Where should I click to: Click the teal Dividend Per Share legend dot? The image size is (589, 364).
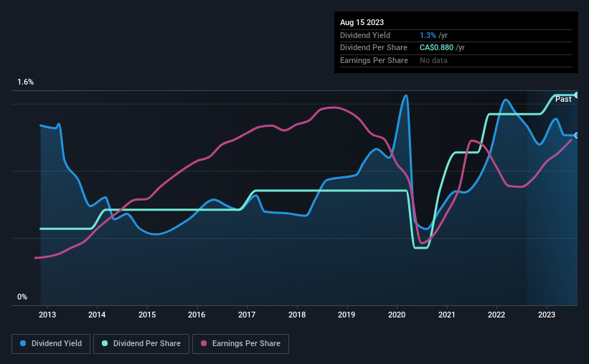click(105, 343)
